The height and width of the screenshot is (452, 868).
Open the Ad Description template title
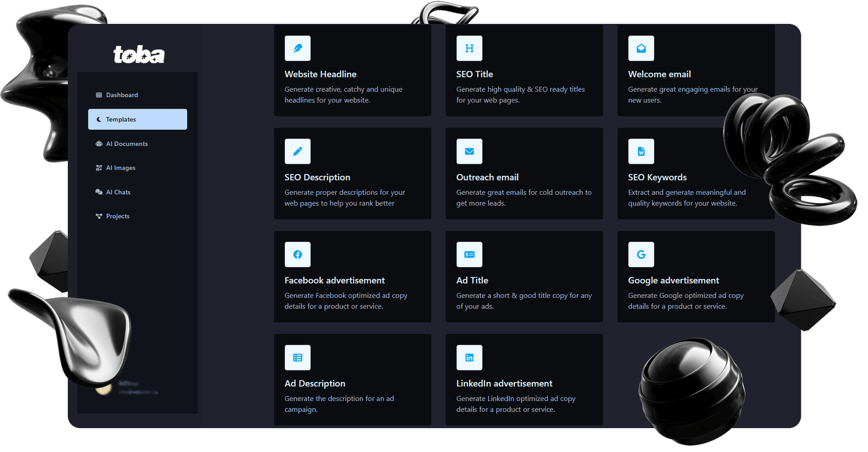click(x=315, y=384)
